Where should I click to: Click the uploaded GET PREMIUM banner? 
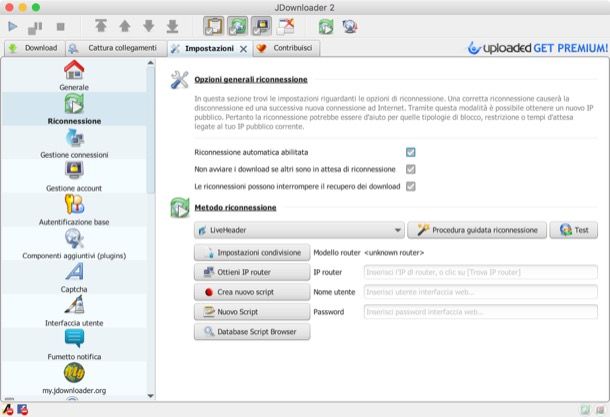538,48
